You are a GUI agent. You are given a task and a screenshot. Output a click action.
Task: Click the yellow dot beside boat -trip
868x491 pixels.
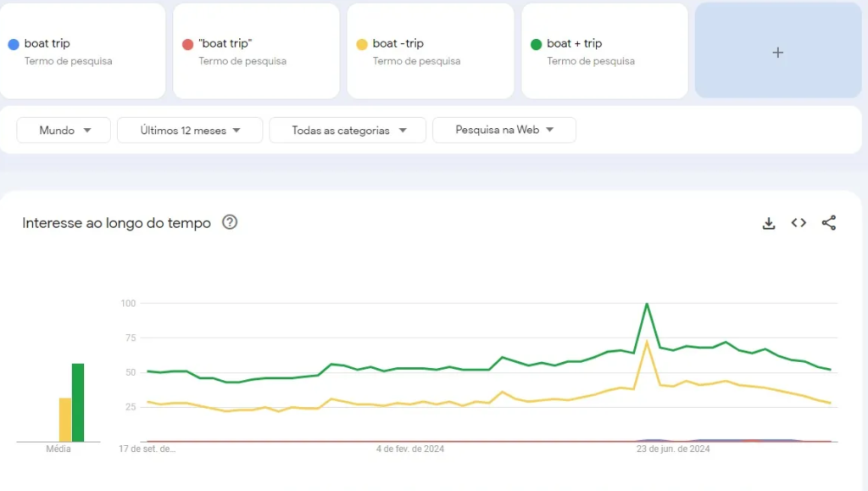[x=362, y=44]
